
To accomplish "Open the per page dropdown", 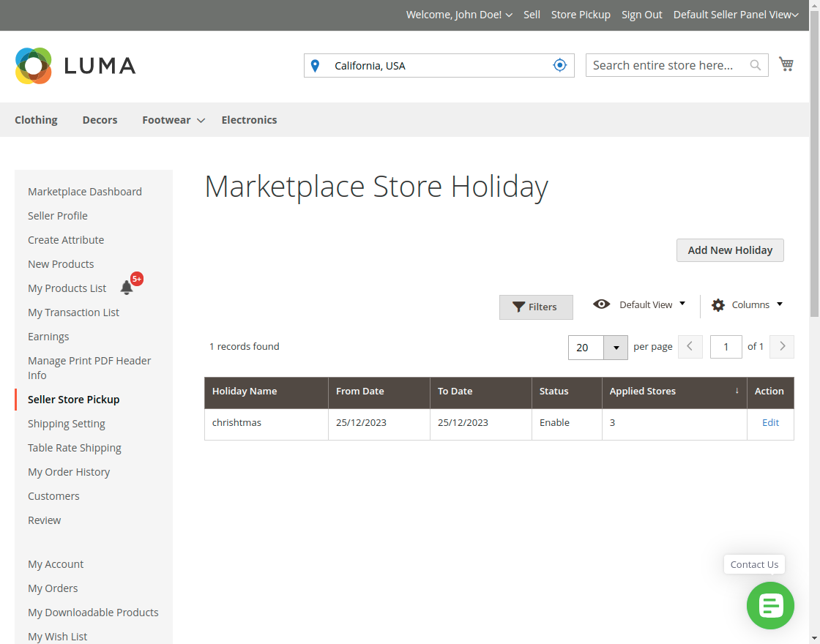I will pos(615,346).
